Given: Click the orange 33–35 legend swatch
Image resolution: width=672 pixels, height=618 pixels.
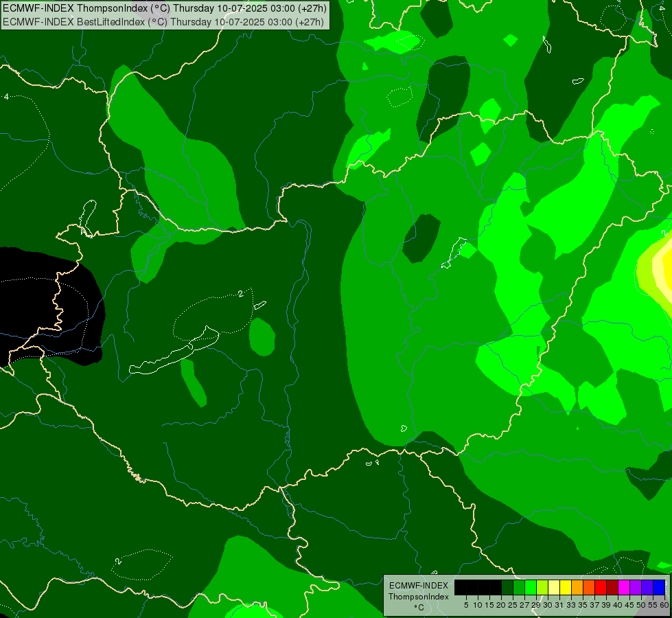Looking at the screenshot, I should pyautogui.click(x=577, y=587).
